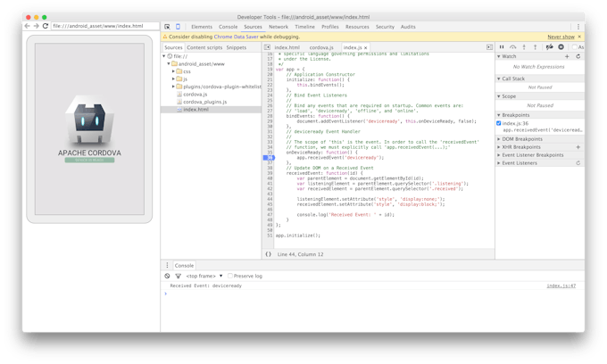
Task: Click the console prompt input line
Action: pos(372,294)
